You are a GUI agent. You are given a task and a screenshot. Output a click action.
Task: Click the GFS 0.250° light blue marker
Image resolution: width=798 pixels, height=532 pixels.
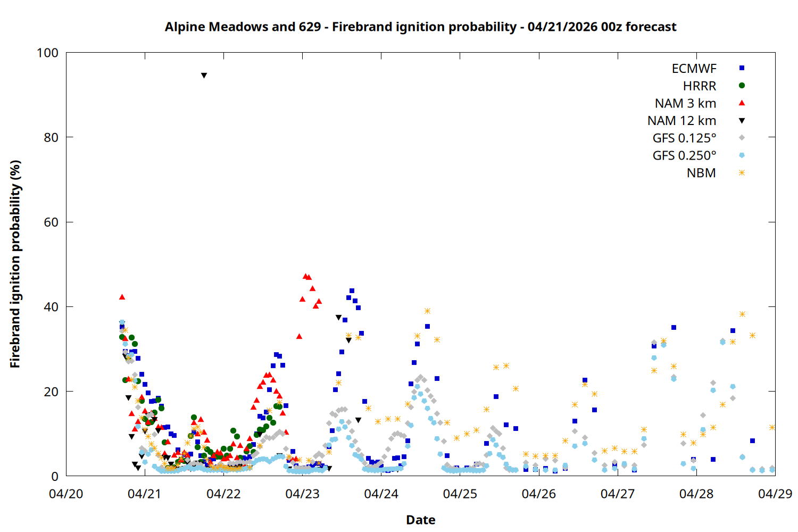[x=742, y=155]
